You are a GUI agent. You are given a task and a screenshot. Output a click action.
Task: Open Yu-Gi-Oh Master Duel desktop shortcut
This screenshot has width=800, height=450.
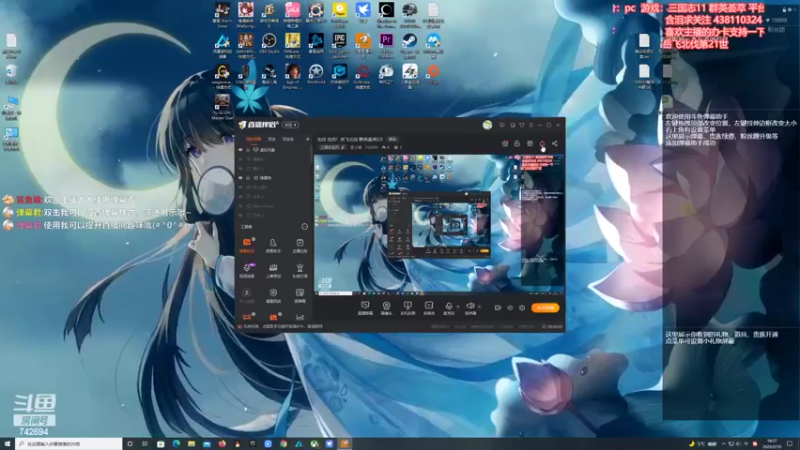point(222,106)
